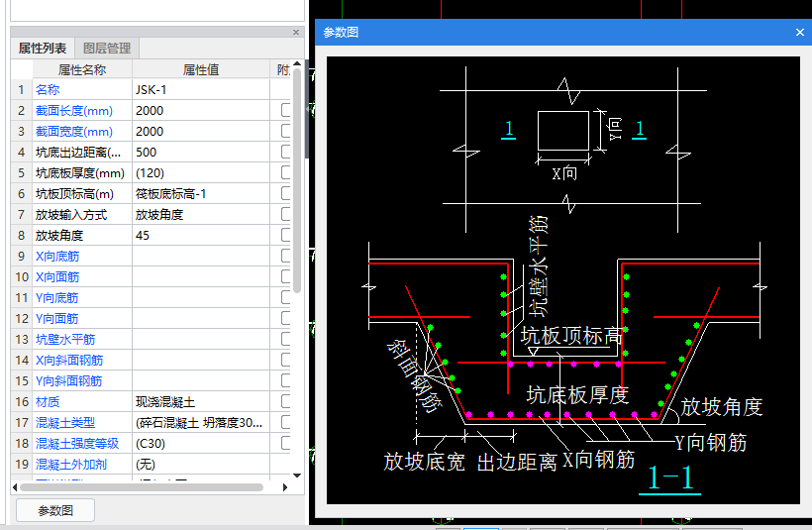This screenshot has width=812, height=530.
Task: Select the Y向斜面钢筋 property label
Action: (x=69, y=380)
